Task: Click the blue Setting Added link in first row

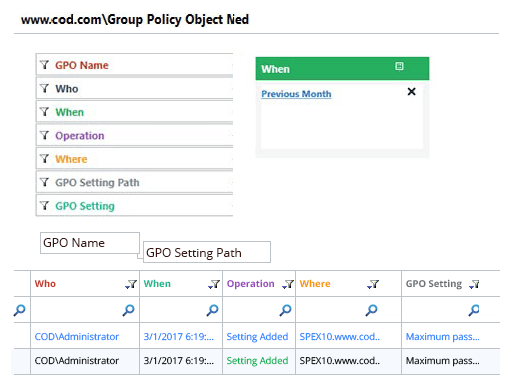Action: [257, 337]
